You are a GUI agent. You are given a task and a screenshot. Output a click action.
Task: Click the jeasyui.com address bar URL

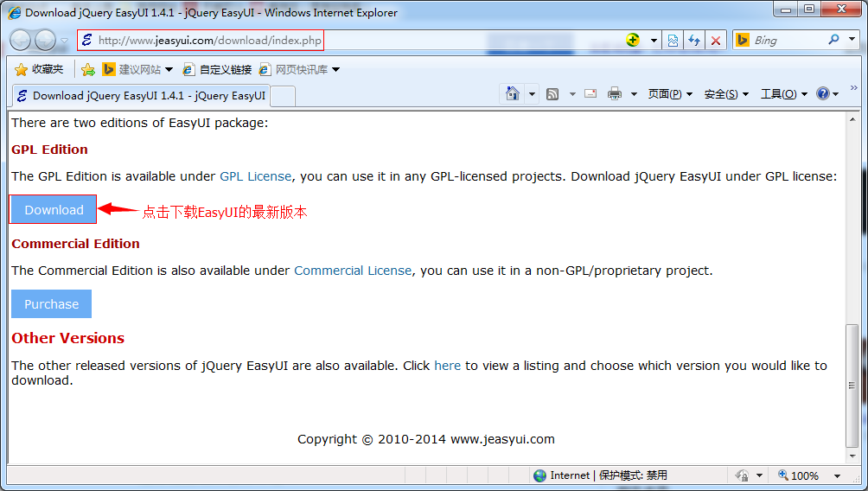[210, 41]
